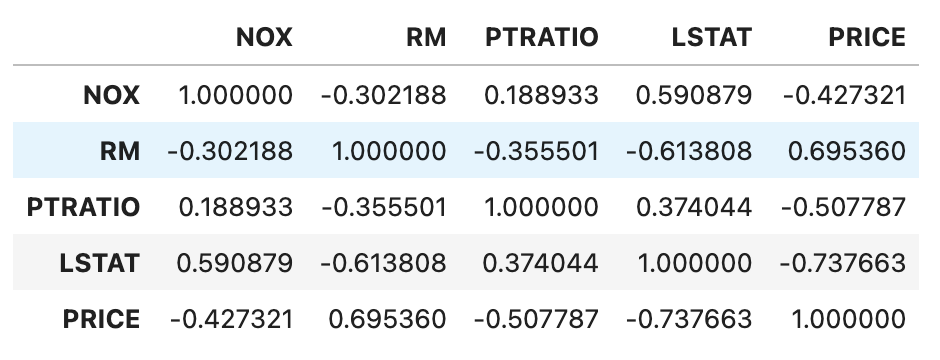Click NOX row cell showing 0.590879
The height and width of the screenshot is (360, 940).
click(694, 95)
